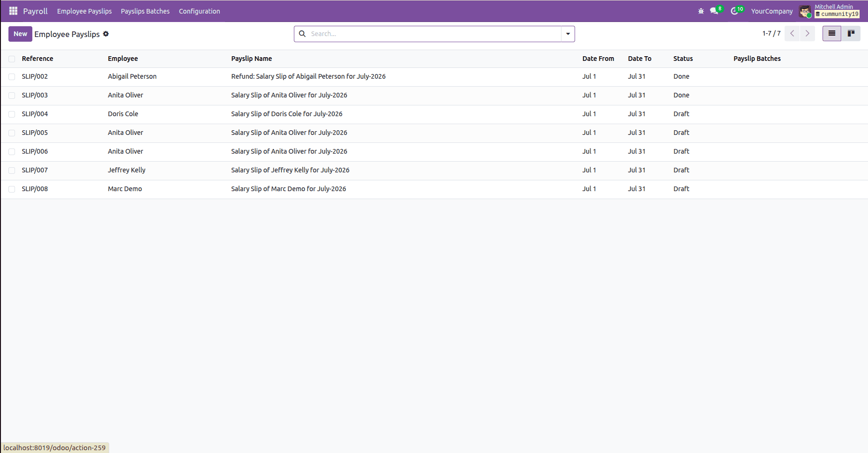Open the SLIP/002 reference cell
This screenshot has height=453, width=868.
35,76
